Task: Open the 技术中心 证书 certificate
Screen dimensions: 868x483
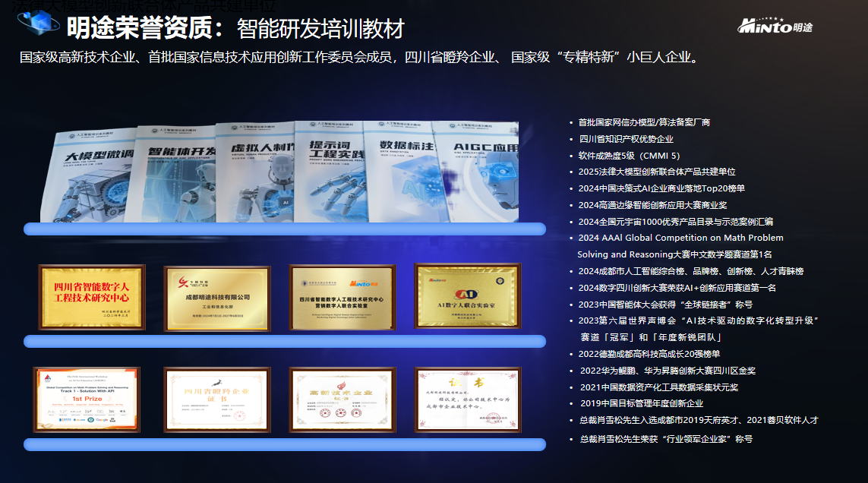Action: coord(468,399)
